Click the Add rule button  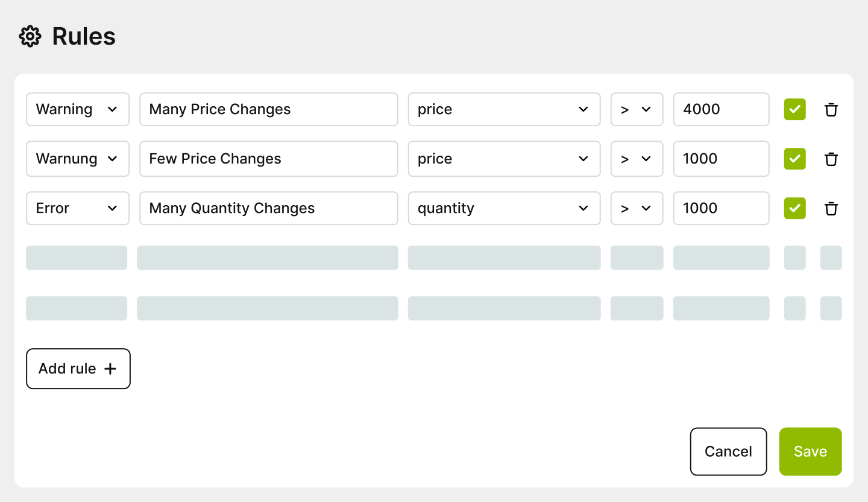[x=78, y=369]
